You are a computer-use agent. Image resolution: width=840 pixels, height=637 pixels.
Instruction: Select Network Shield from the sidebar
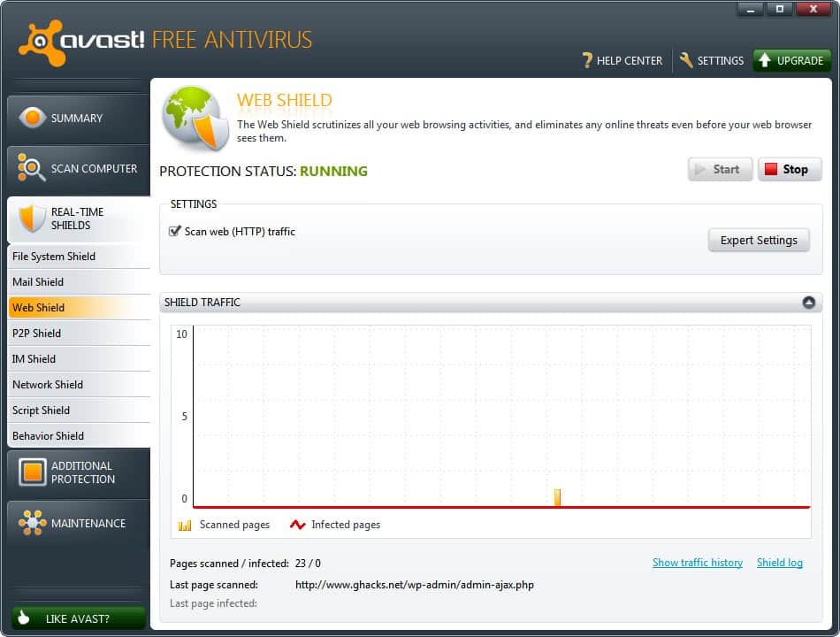click(49, 384)
